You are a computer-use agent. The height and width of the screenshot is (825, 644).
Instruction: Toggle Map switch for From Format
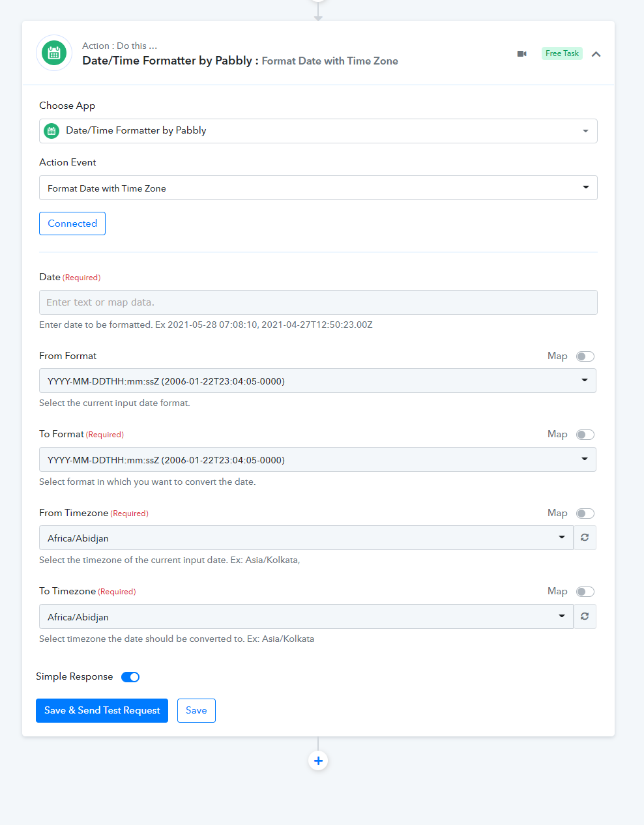tap(585, 356)
